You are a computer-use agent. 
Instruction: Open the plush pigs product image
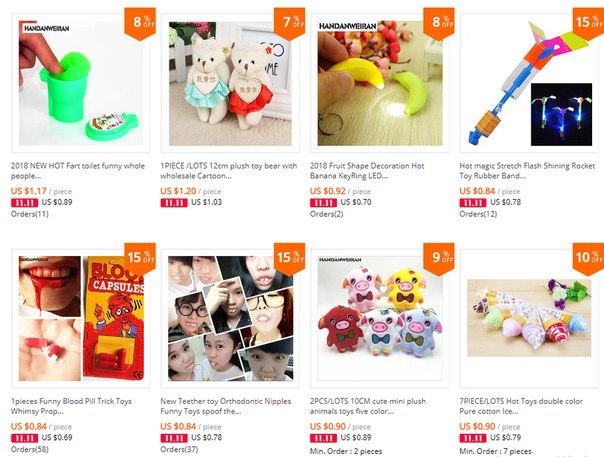coord(380,318)
